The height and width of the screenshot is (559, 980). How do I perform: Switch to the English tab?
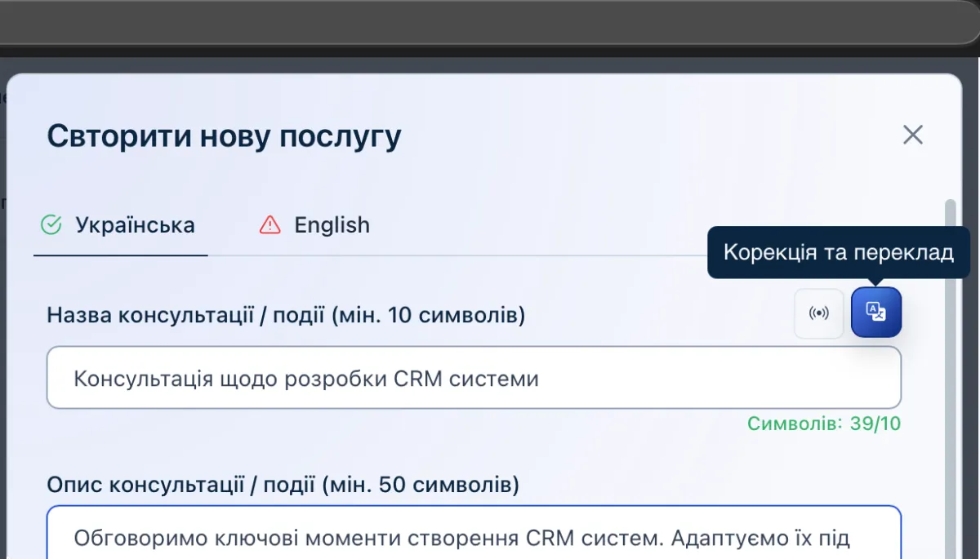click(331, 225)
